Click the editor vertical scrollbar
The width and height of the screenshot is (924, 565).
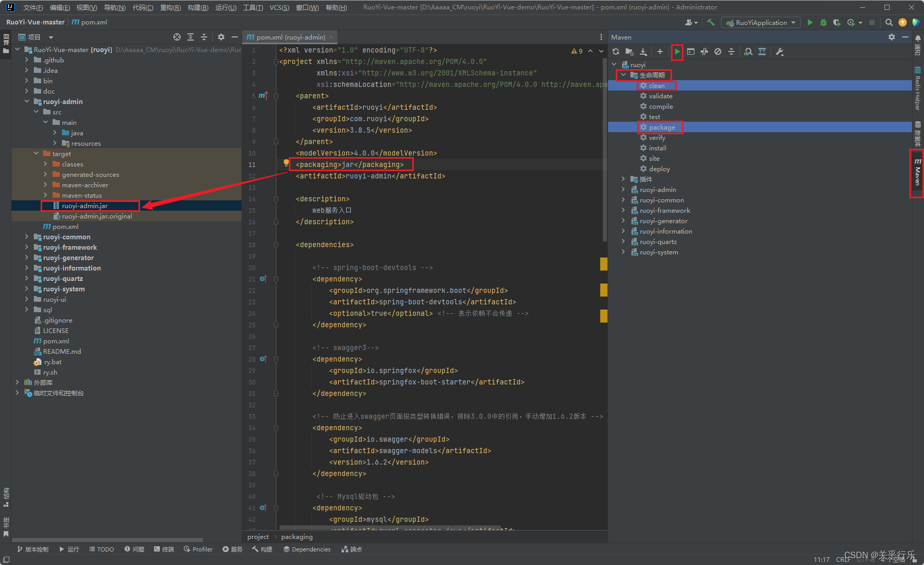point(604,151)
